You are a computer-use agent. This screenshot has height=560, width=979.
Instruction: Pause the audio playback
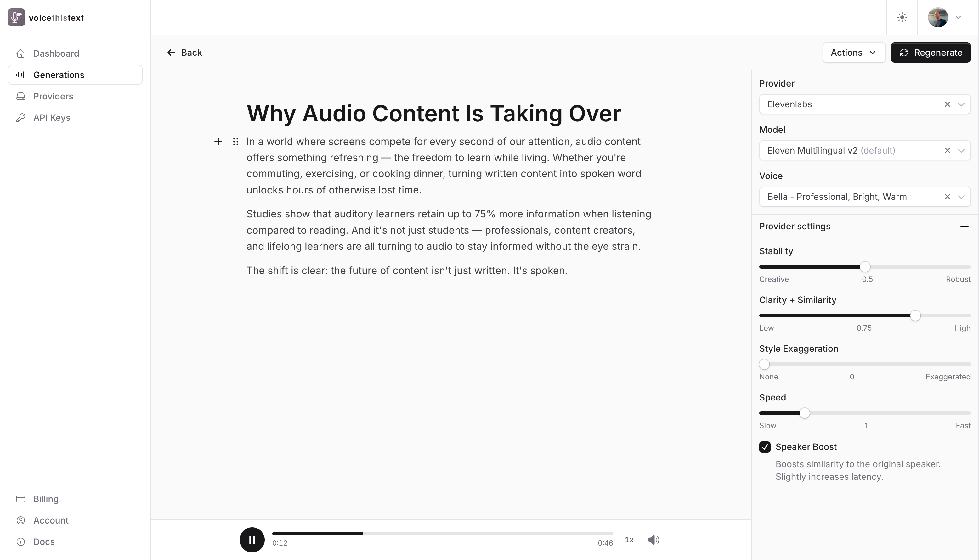pyautogui.click(x=252, y=540)
